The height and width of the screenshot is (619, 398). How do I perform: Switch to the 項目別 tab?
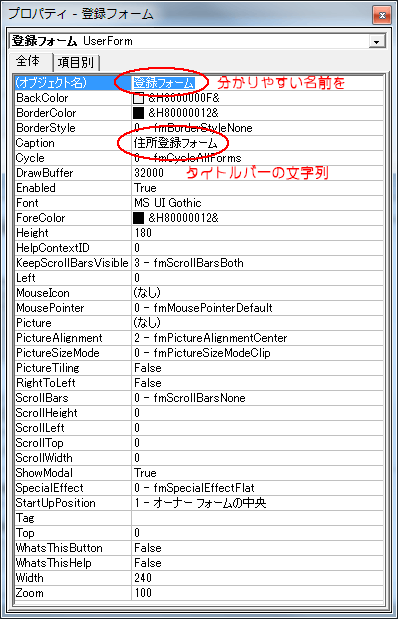click(75, 62)
